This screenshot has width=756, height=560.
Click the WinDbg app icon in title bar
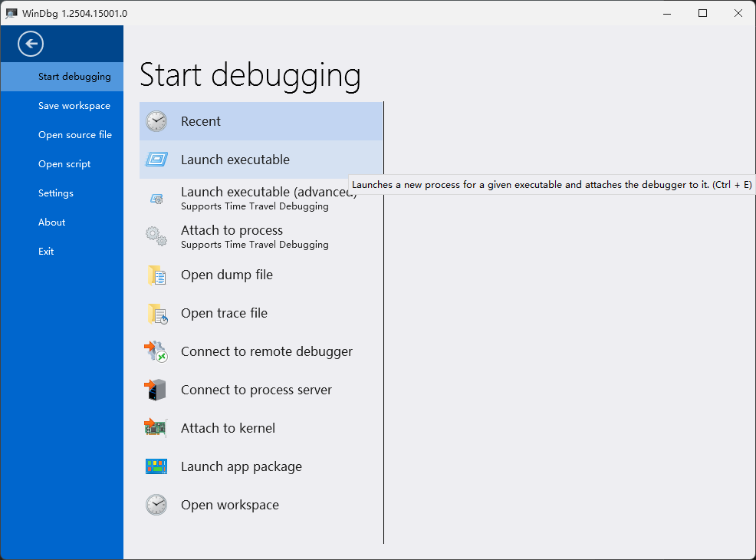coord(12,14)
